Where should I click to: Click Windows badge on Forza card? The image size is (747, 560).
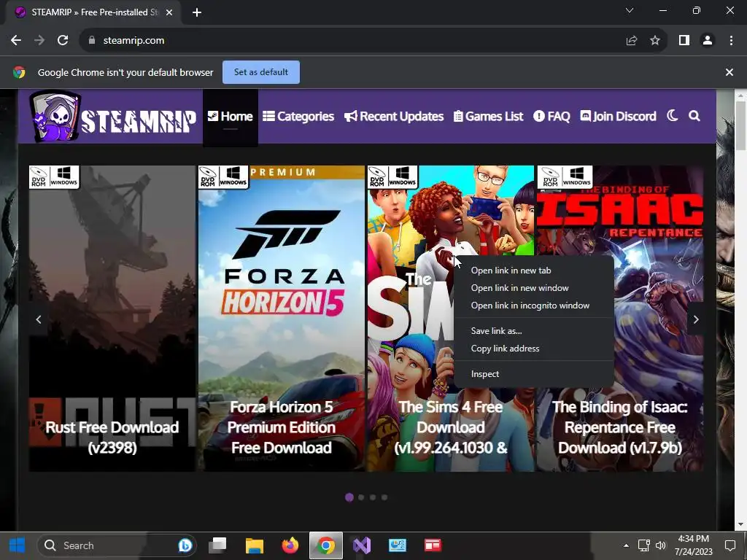coord(233,176)
